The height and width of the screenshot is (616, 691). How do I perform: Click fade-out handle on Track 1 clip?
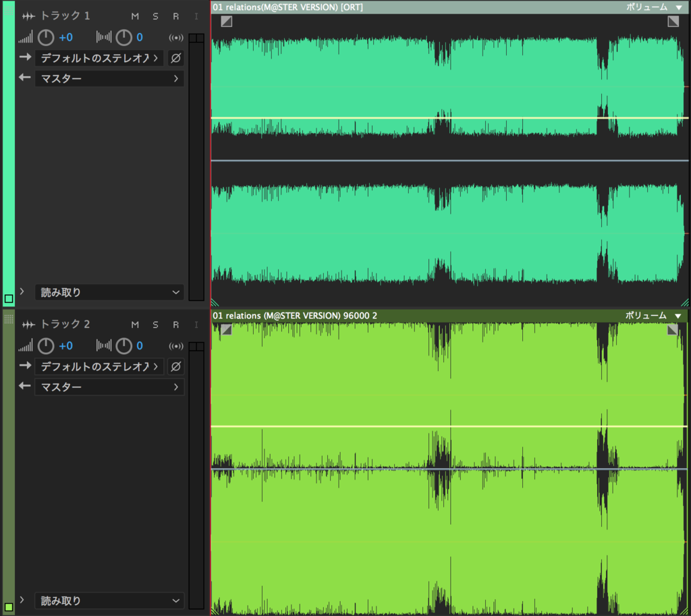673,21
